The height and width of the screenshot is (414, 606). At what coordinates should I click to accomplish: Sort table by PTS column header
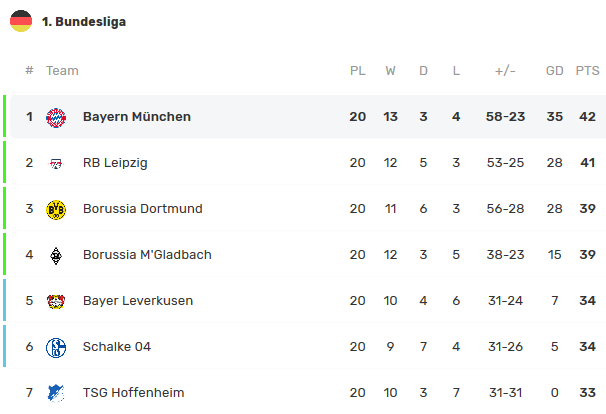(x=587, y=71)
